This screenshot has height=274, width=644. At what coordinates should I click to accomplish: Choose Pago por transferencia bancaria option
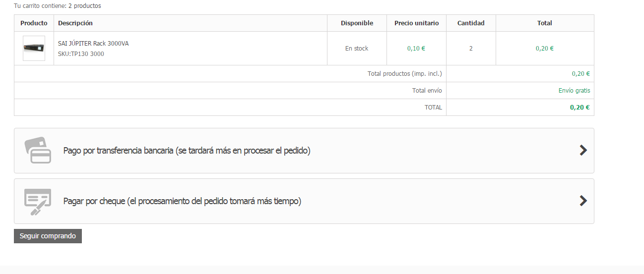pos(187,151)
